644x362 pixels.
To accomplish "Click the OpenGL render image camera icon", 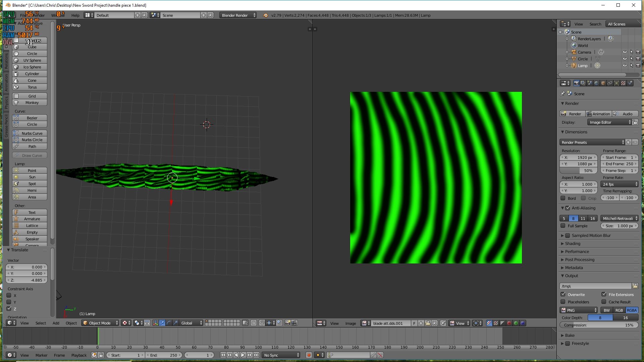I will click(x=287, y=323).
